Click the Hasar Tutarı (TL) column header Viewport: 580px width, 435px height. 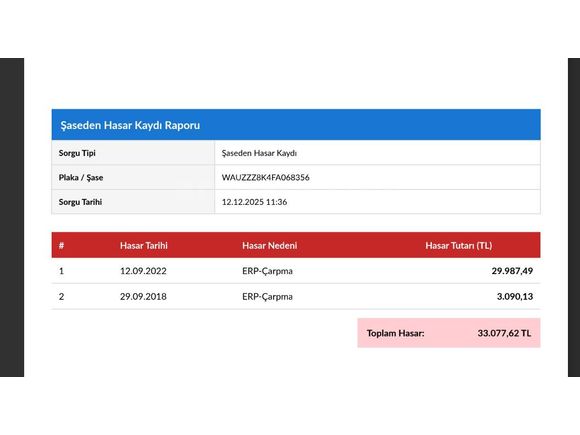[459, 246]
